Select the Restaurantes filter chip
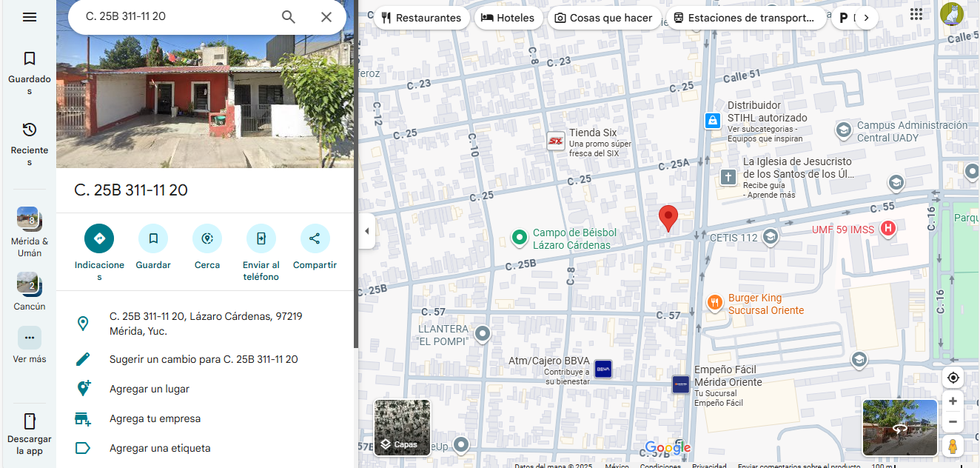 (421, 18)
